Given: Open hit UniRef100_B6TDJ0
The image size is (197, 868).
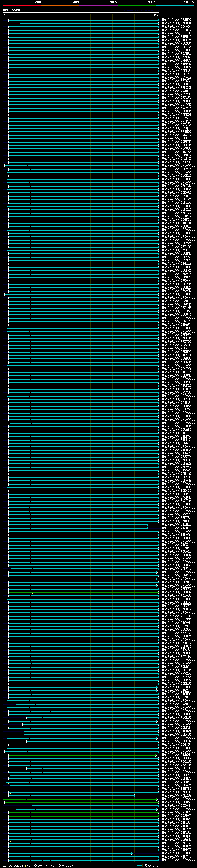Looking at the screenshot, I should [177, 30].
